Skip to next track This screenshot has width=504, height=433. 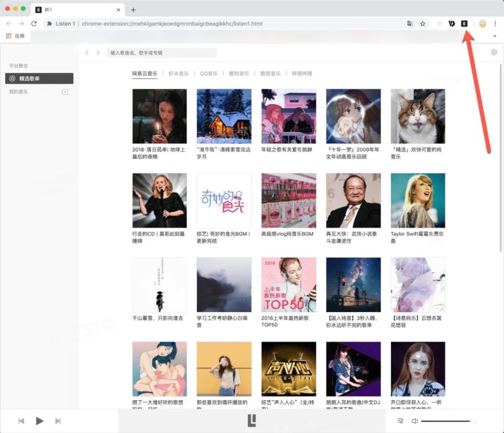(x=58, y=421)
